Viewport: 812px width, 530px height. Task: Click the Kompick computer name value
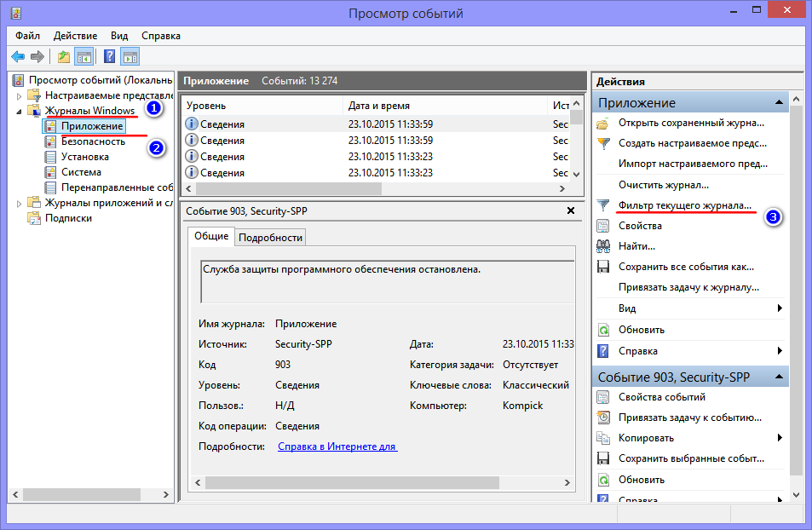coord(523,406)
